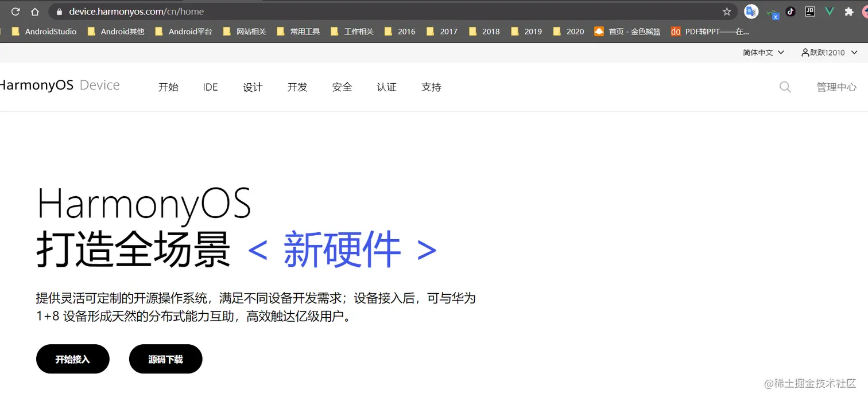Image resolution: width=868 pixels, height=401 pixels.
Task: Bookmark this page with the star icon
Action: click(x=727, y=11)
